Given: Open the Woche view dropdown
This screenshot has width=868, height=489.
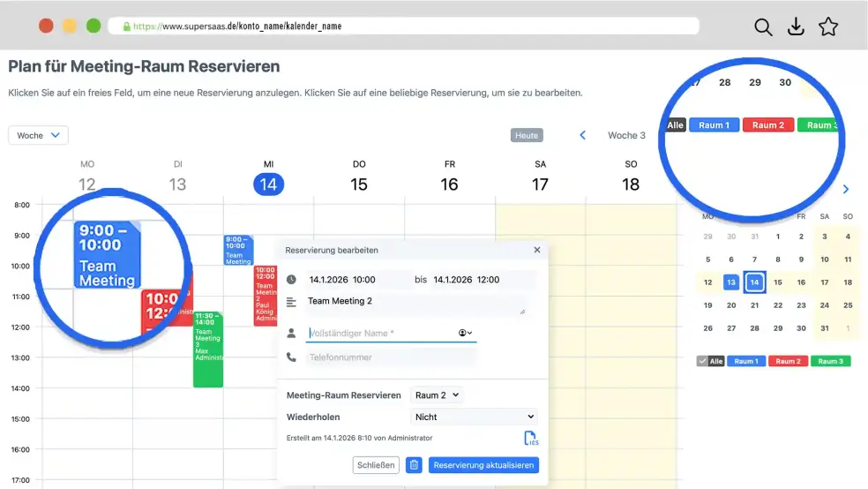Looking at the screenshot, I should coord(38,135).
